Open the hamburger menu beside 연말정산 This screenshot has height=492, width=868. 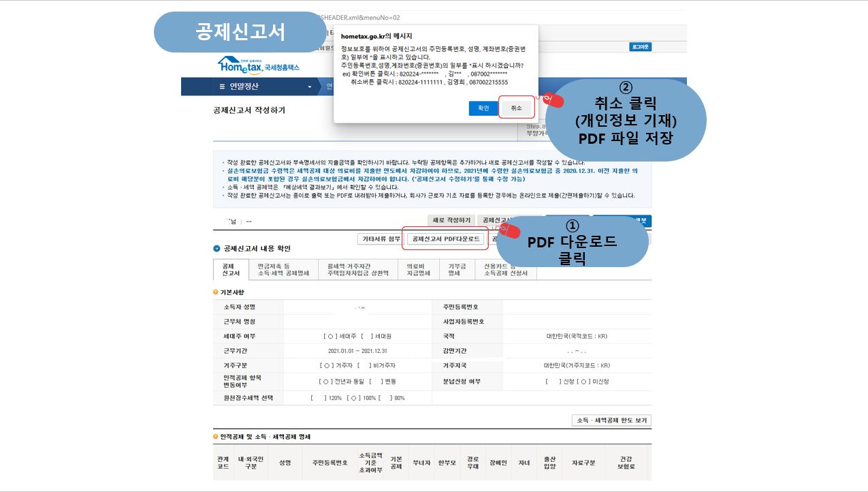tap(221, 87)
